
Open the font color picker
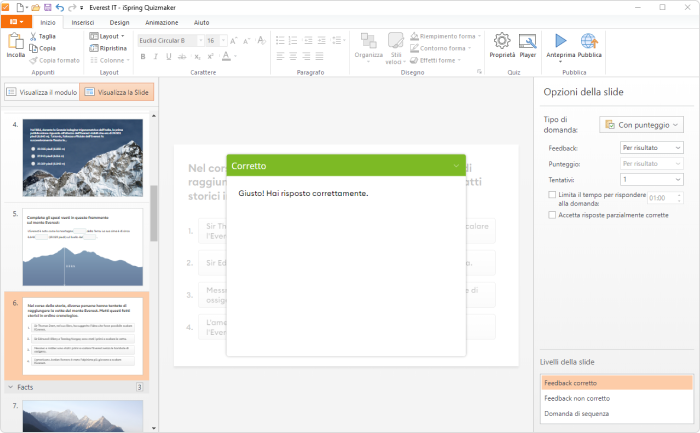225,56
